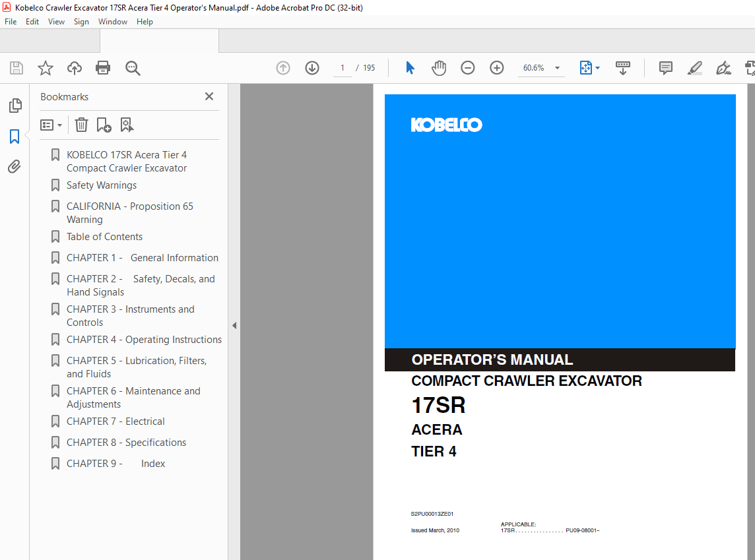Viewport: 755px width, 560px height.
Task: Open the Find text search tool
Action: click(133, 69)
